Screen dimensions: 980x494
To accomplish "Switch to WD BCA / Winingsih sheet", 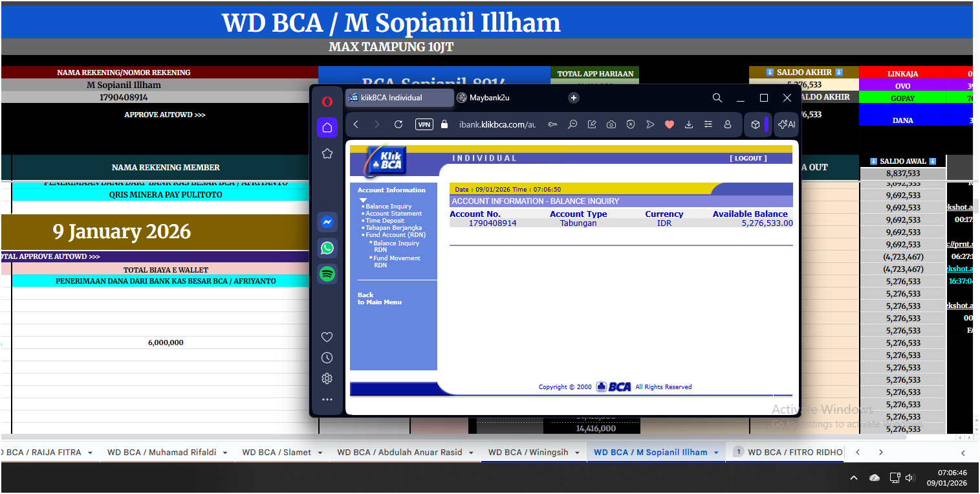I will coord(528,453).
